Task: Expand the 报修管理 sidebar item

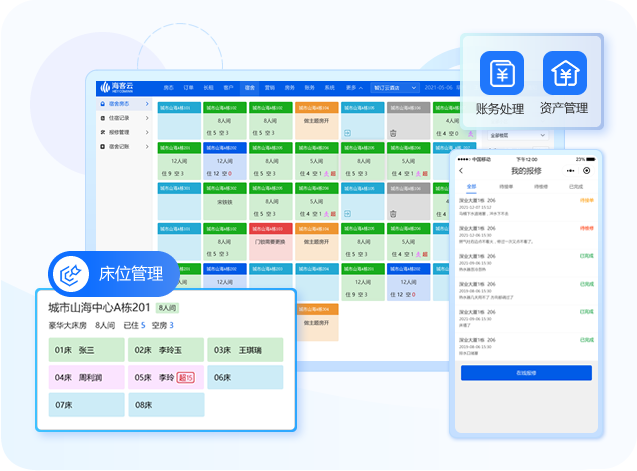Action: click(147, 132)
